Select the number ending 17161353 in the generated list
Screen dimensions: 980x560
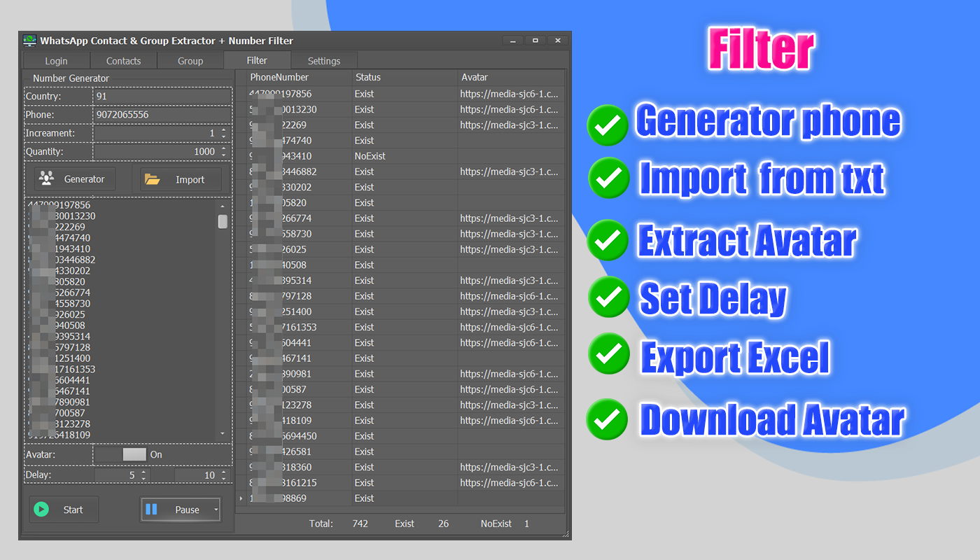click(x=62, y=369)
